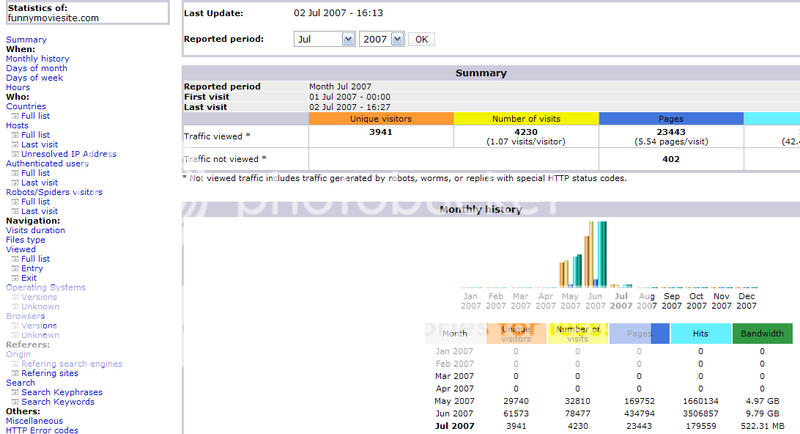This screenshot has width=800, height=434.
Task: Click the visits value 78477
Action: (578, 414)
